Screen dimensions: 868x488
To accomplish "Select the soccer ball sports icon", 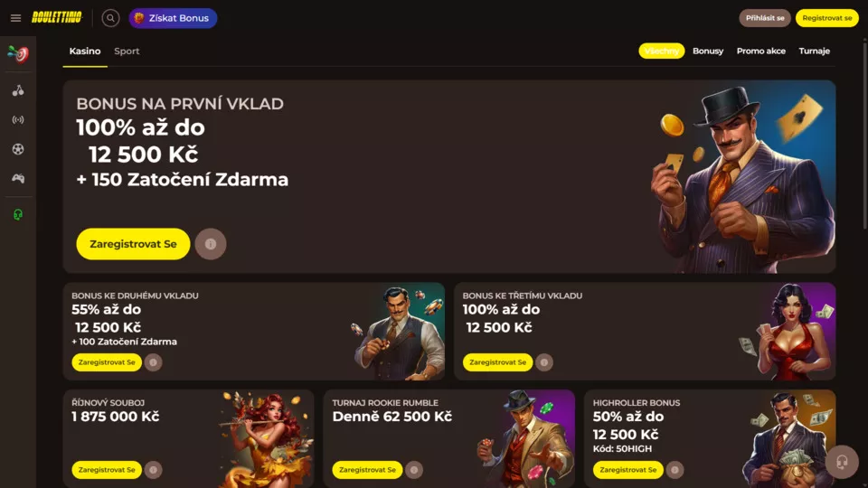I will pyautogui.click(x=18, y=149).
